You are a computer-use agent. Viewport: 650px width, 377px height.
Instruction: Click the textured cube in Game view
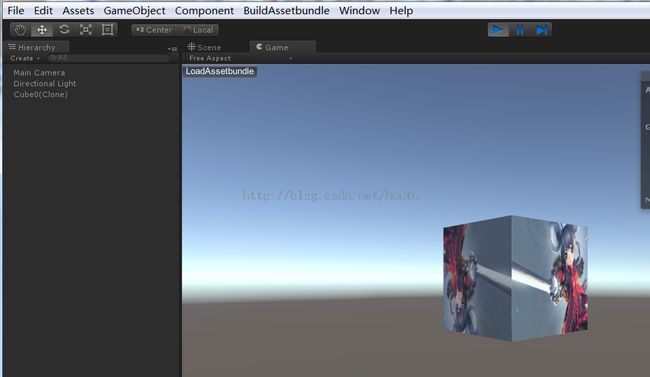(515, 279)
